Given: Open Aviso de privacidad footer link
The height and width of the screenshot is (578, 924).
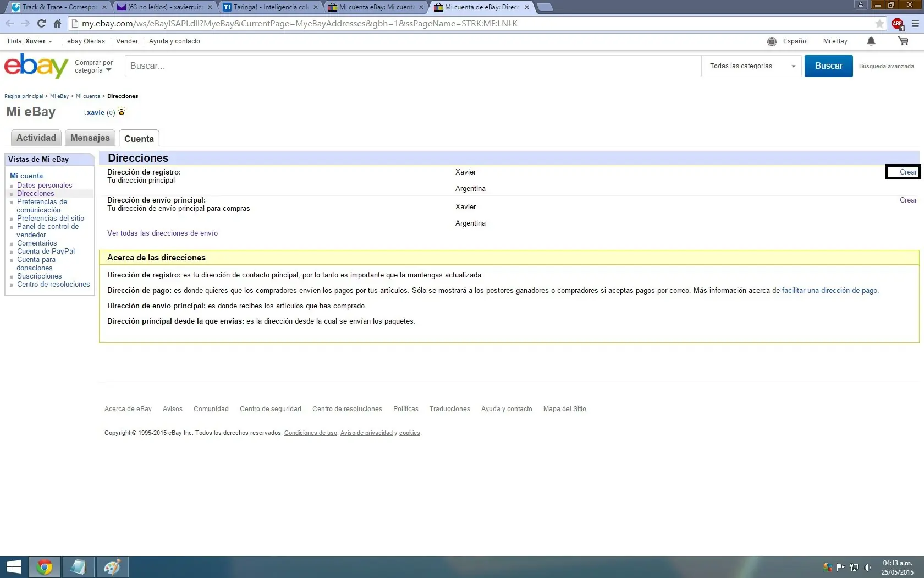Looking at the screenshot, I should (366, 433).
